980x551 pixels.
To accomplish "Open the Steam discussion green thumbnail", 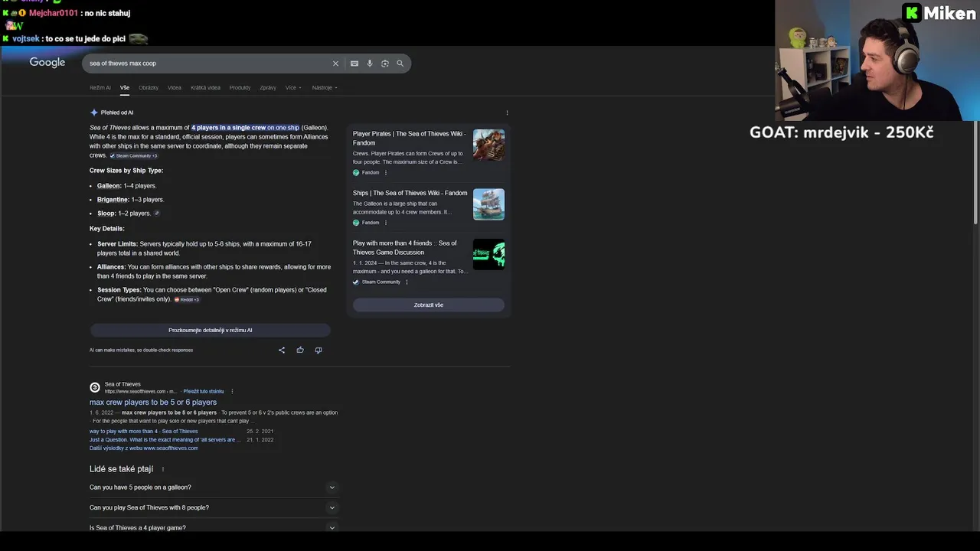I will pos(488,255).
